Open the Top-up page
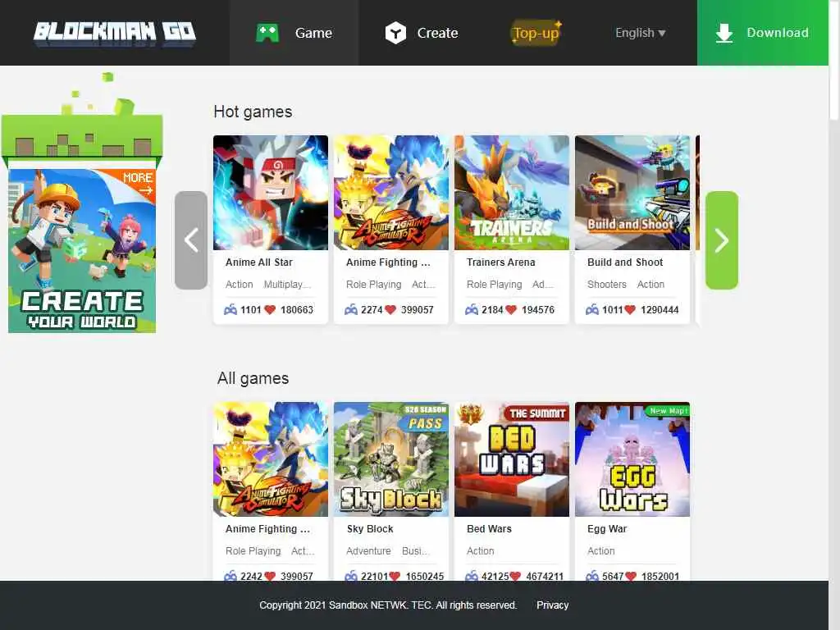 [x=536, y=33]
